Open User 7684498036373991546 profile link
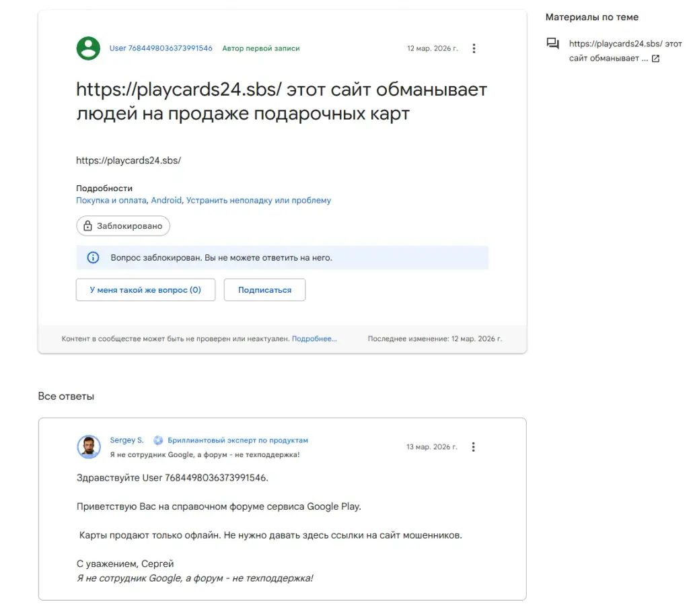 click(x=161, y=48)
